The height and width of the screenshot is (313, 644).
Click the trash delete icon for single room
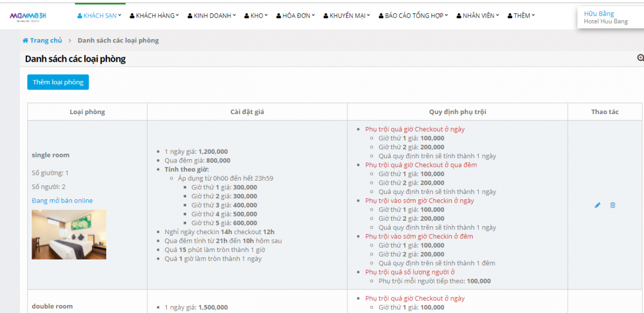click(x=612, y=205)
